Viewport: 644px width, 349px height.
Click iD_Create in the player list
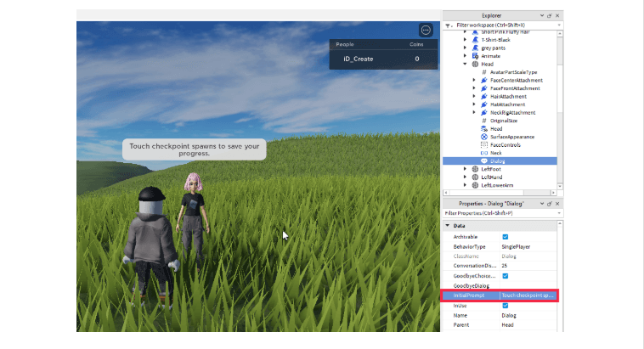pos(358,59)
